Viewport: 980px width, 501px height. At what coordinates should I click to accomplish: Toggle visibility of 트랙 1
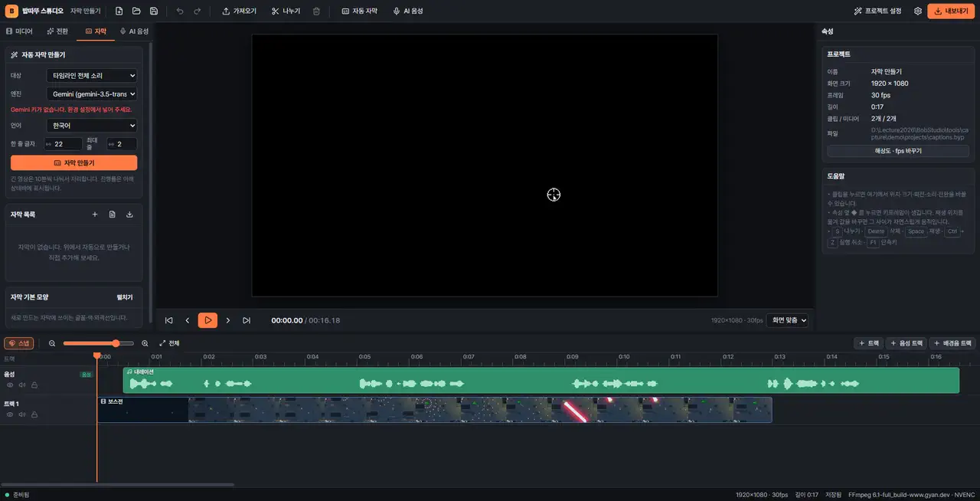10,414
